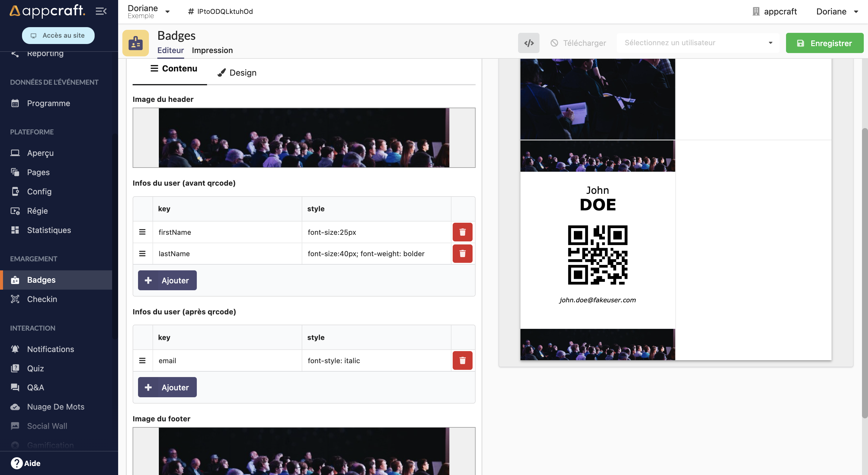Edit the font-weight: bolder style field
The image size is (868, 475).
point(376,253)
